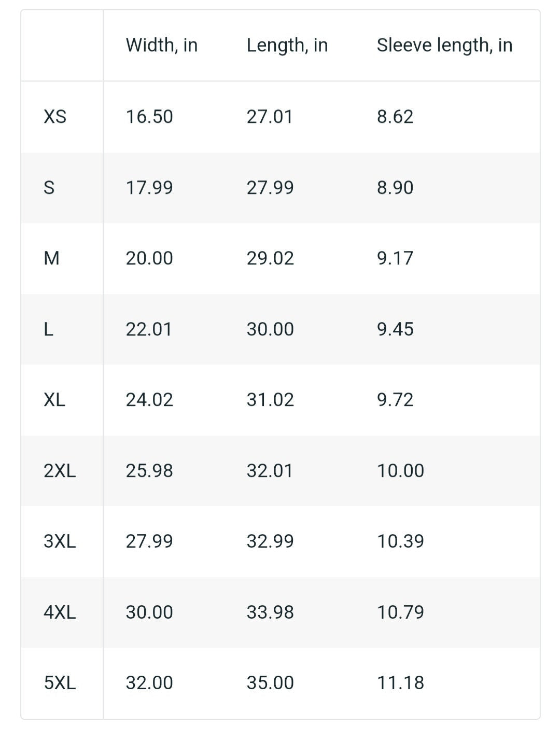Click the L width value 22.01
560x740 pixels.
(149, 329)
